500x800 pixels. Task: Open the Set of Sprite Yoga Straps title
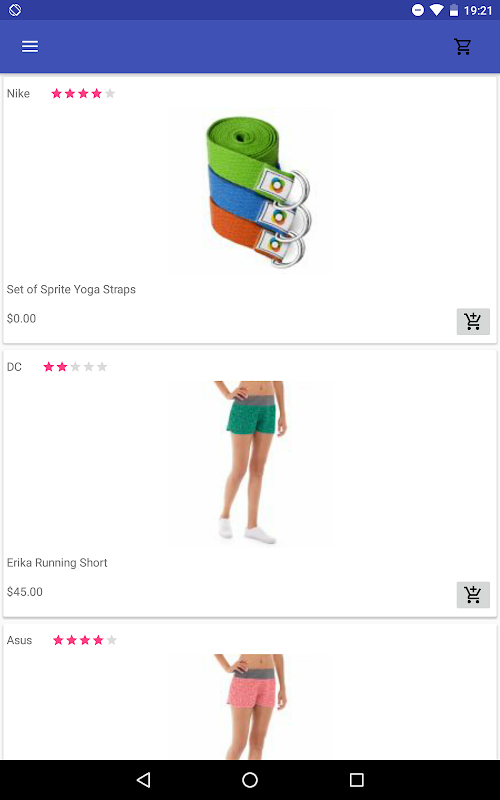(71, 289)
